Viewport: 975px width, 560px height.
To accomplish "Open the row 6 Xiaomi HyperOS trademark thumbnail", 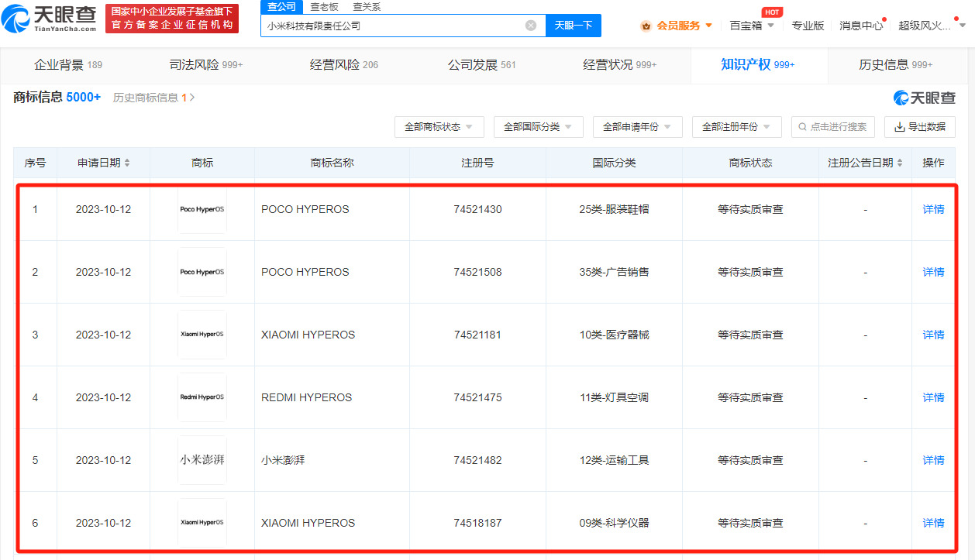I will tap(202, 523).
